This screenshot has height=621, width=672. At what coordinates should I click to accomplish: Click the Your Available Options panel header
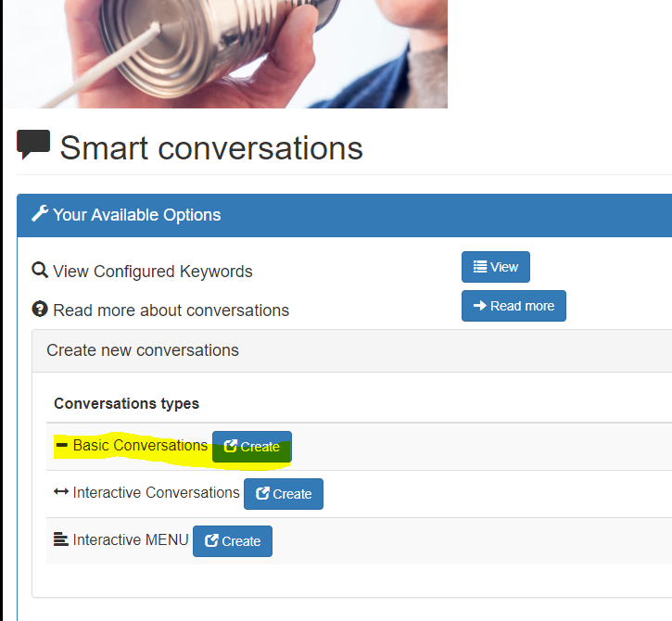click(x=345, y=215)
